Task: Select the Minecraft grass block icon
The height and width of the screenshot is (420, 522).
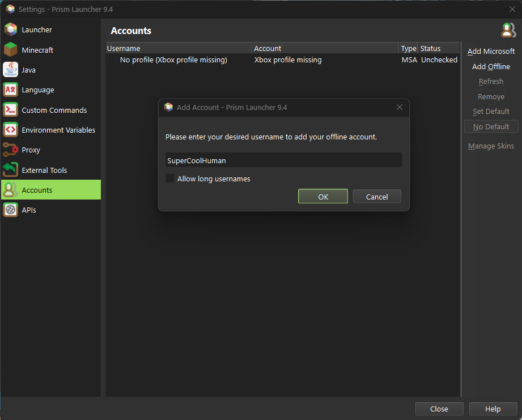Action: point(11,50)
